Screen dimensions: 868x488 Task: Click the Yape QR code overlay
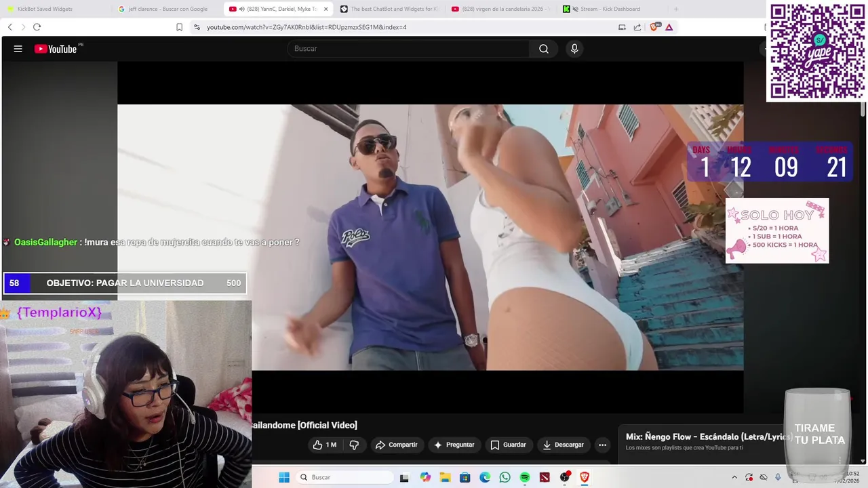[816, 52]
